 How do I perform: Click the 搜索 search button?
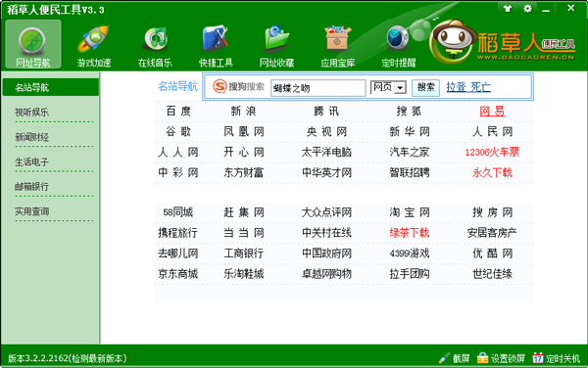(426, 88)
